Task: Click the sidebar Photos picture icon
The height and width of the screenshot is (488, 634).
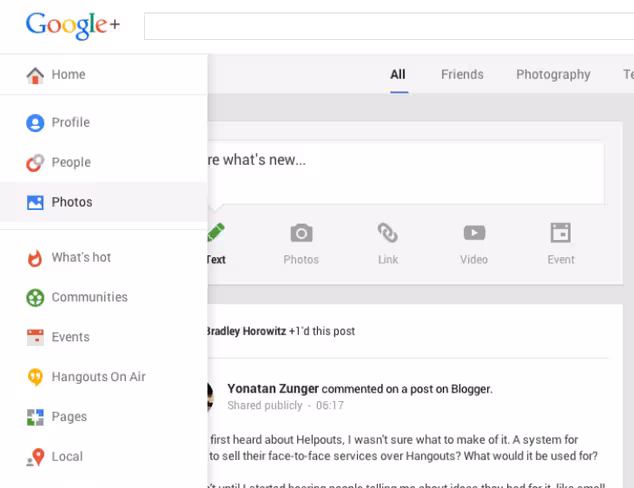Action: 35,203
